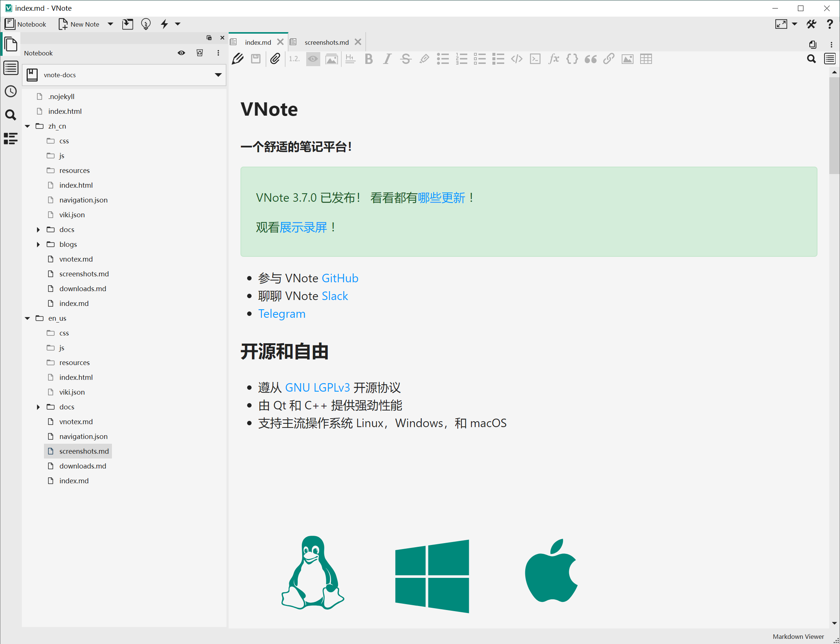
Task: Insert a math formula via fx icon
Action: [x=553, y=59]
